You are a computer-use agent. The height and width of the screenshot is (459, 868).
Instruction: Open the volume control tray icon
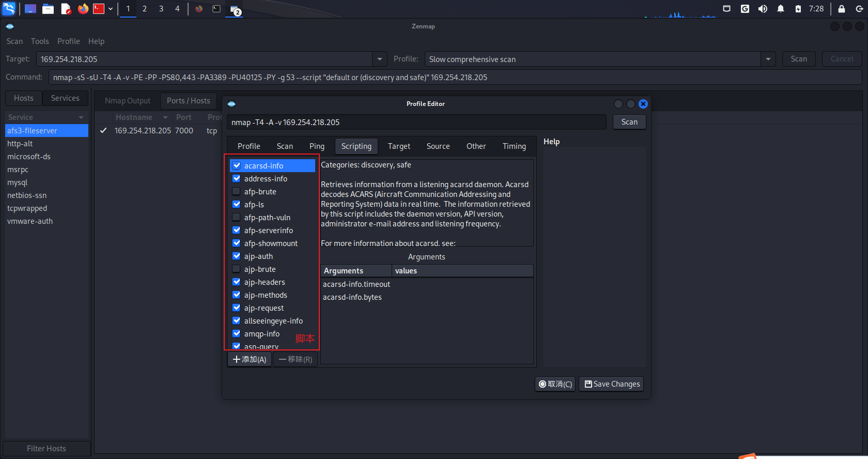point(763,9)
